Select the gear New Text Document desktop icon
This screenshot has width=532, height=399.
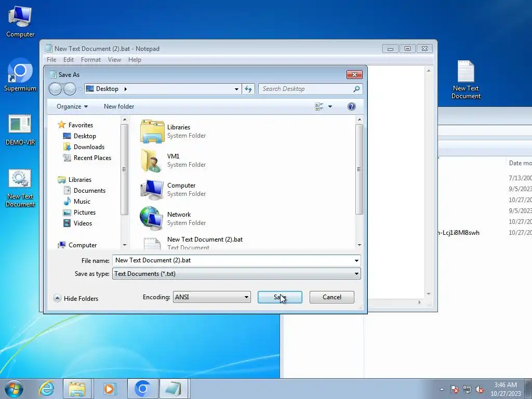coord(20,188)
